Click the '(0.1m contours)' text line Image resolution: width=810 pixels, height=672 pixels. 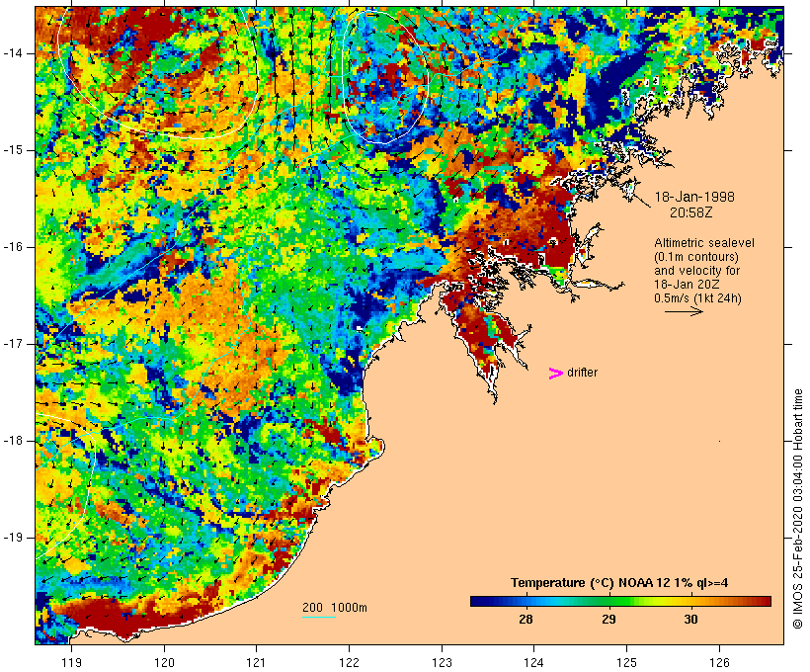[x=696, y=256]
